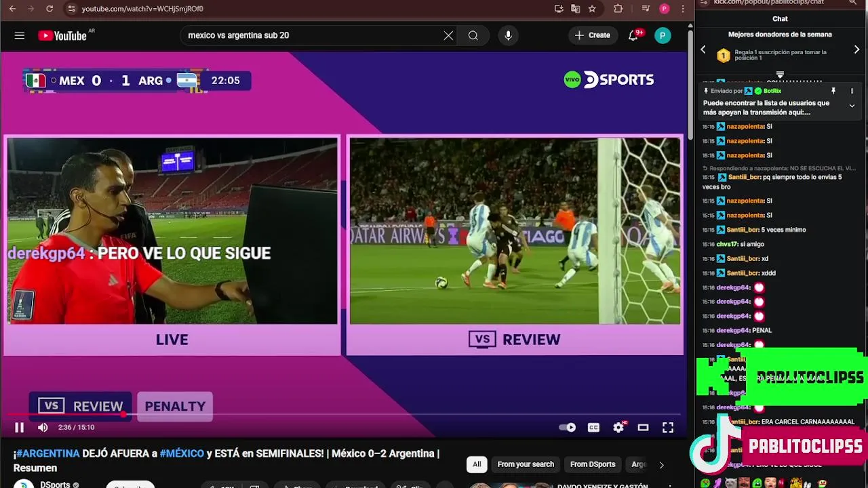Start voice search with microphone
The image size is (868, 488).
coord(508,35)
